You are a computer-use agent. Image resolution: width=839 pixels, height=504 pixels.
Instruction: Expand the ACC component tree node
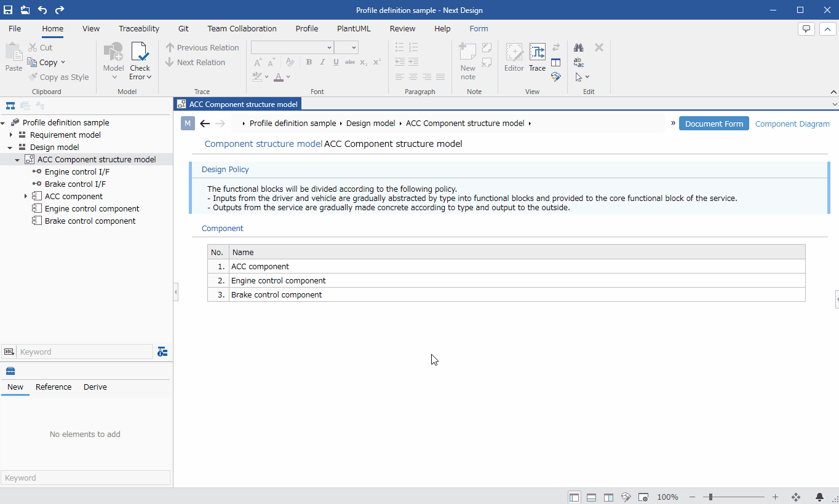tap(25, 196)
